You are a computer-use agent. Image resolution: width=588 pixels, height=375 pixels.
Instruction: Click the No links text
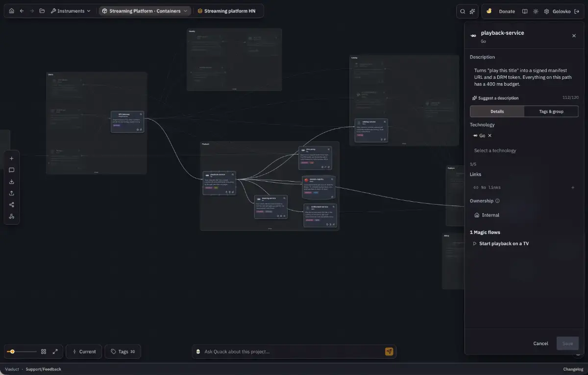(x=490, y=187)
